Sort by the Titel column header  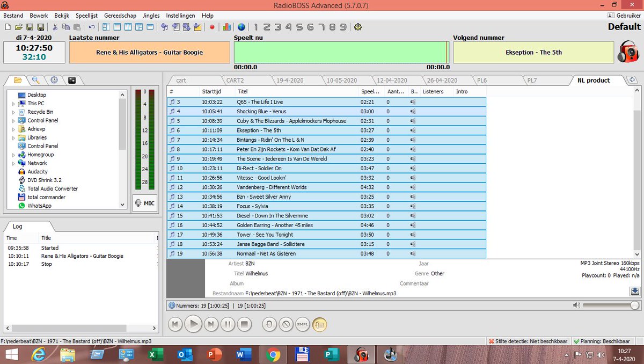[296, 92]
